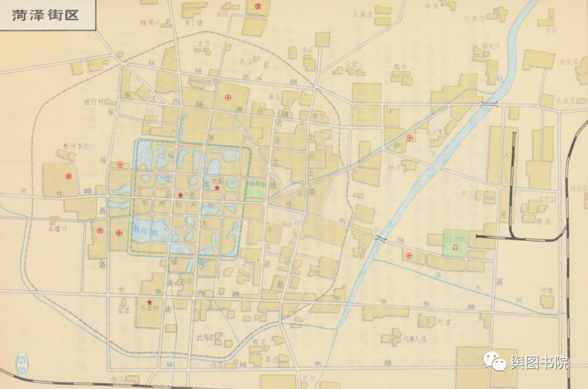Click the 武马庄 label

(x=205, y=338)
